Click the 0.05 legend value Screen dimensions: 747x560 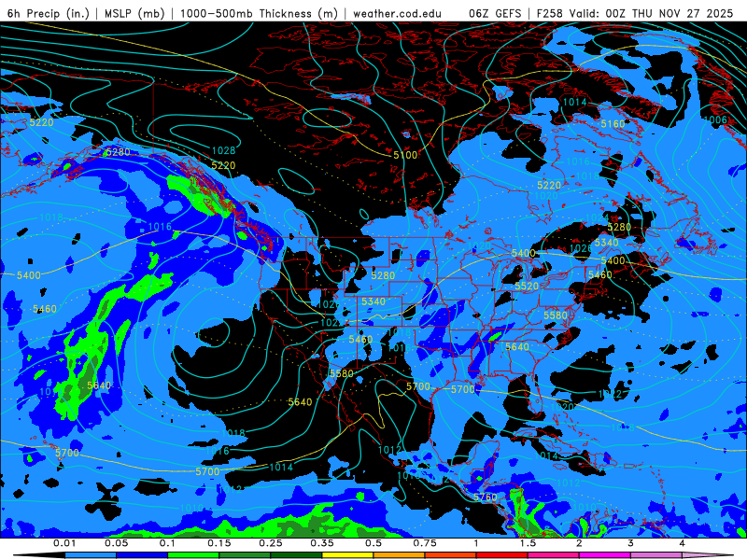(x=116, y=543)
